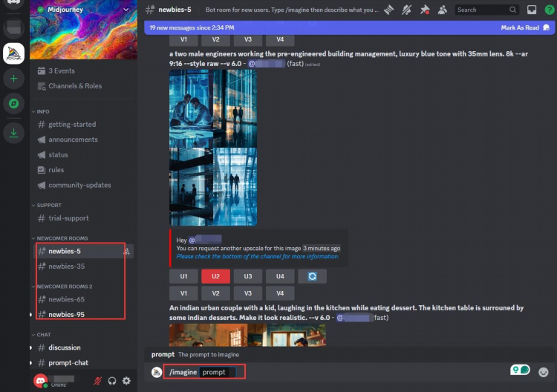This screenshot has height=392, width=557.
Task: Open User Settings gear icon
Action: click(126, 381)
